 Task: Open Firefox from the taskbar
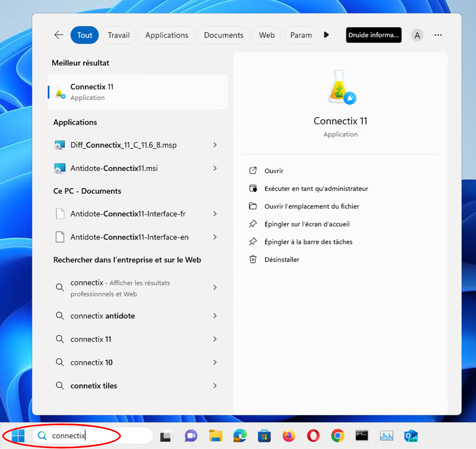tap(289, 436)
